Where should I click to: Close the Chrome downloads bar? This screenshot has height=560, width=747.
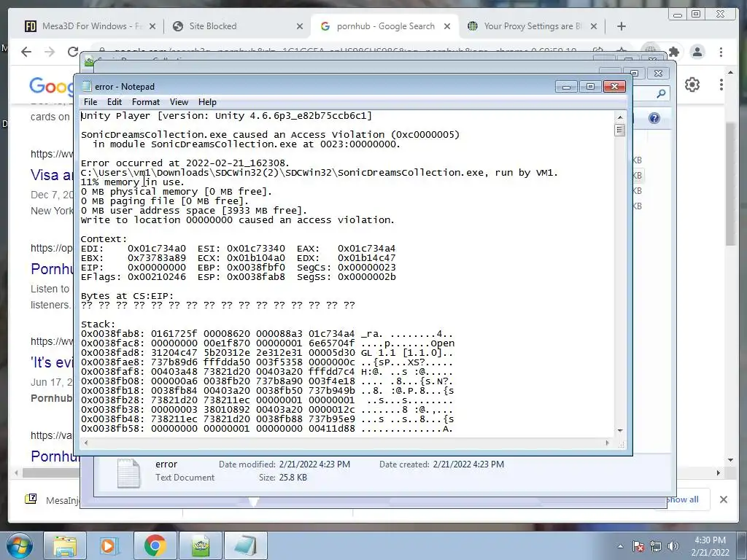coord(724,499)
